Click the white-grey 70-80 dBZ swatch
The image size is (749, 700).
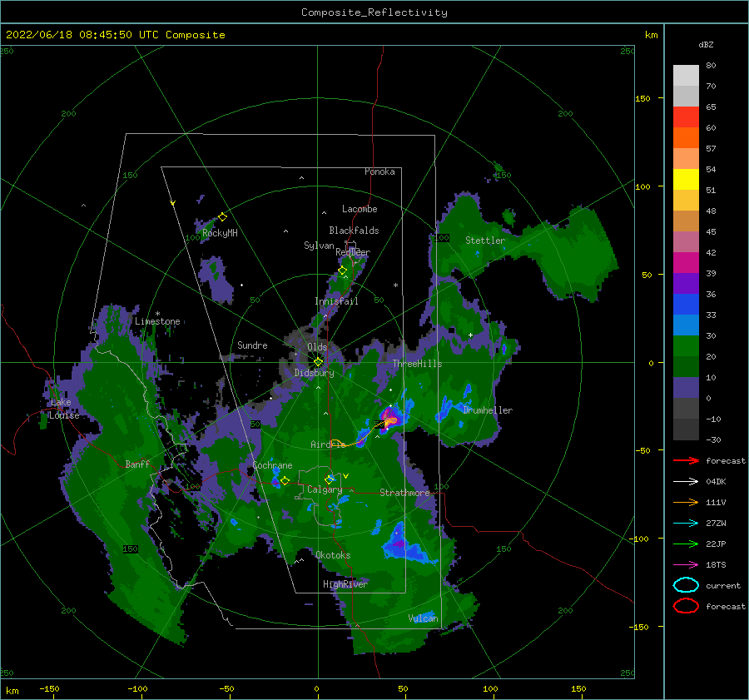(686, 76)
